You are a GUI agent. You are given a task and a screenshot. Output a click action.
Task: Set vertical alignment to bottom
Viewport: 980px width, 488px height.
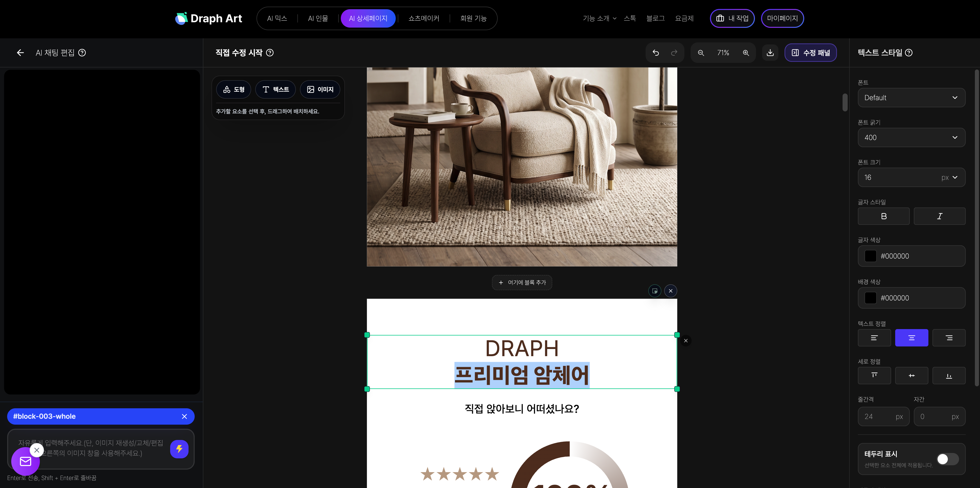click(949, 376)
